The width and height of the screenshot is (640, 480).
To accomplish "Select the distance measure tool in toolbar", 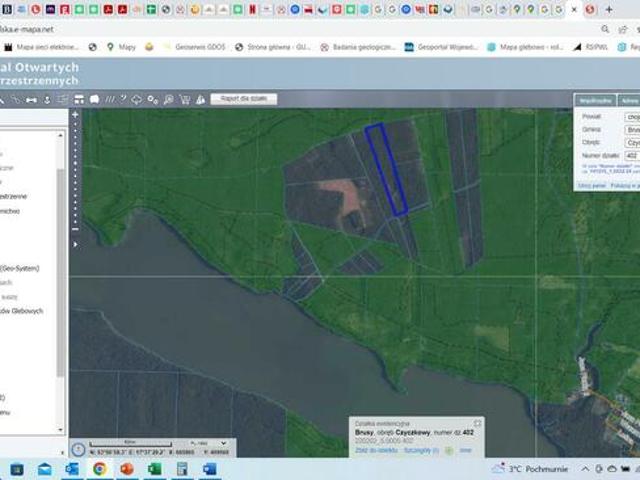I will [30, 99].
